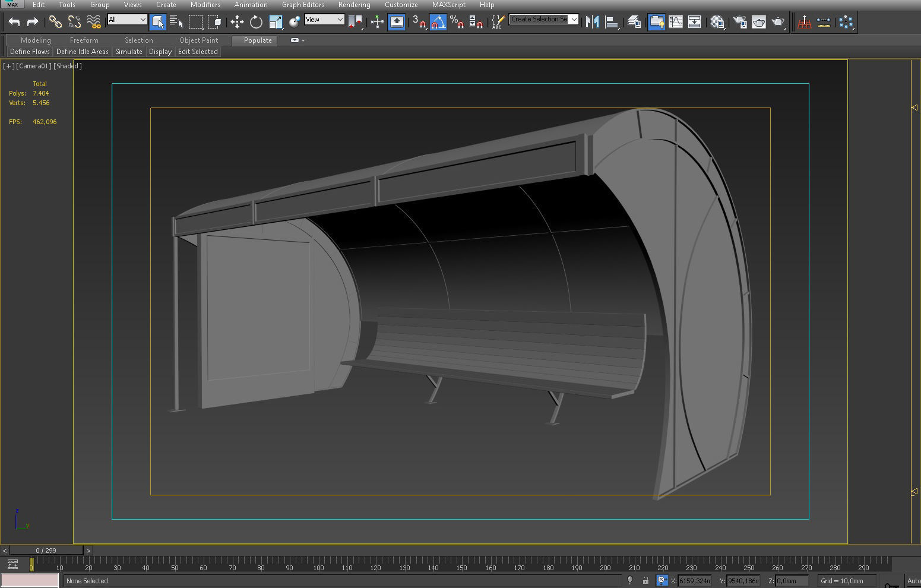Open the Schematic View
This screenshot has width=921, height=588.
click(694, 22)
